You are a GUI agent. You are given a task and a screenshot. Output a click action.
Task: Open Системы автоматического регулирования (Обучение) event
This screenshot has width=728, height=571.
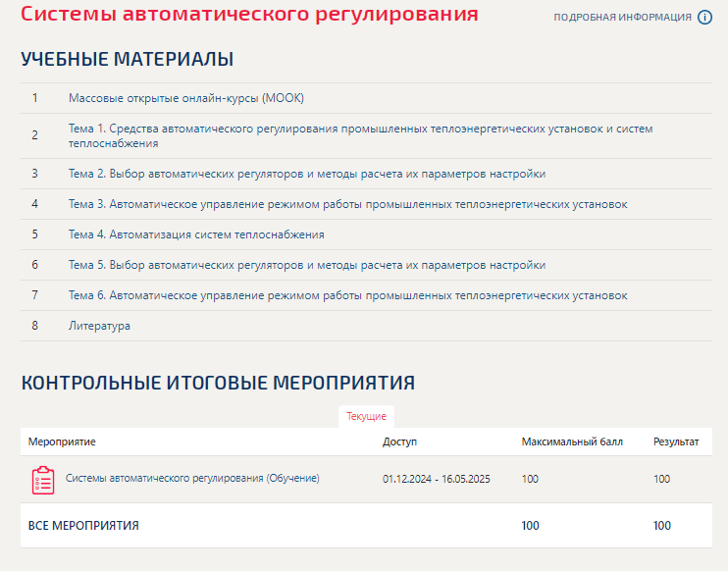(x=192, y=478)
